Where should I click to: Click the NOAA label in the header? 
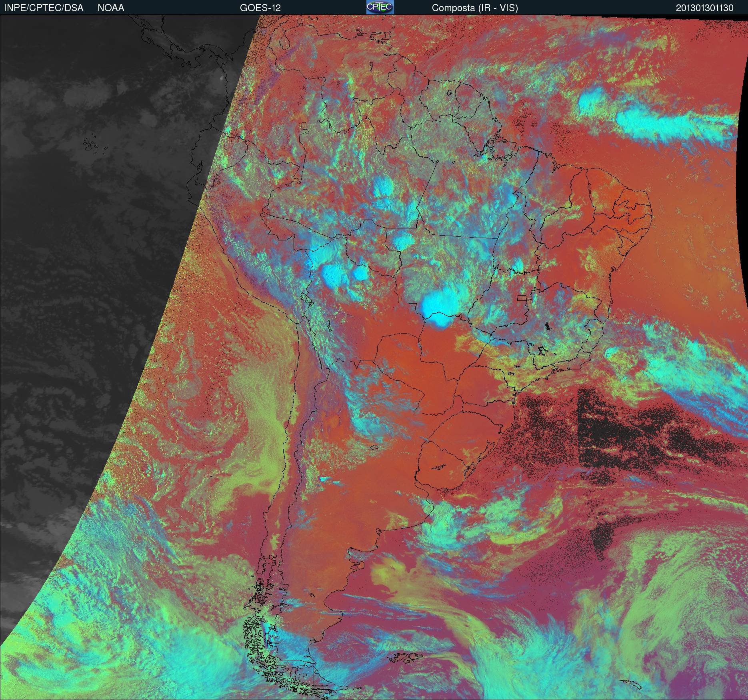111,8
